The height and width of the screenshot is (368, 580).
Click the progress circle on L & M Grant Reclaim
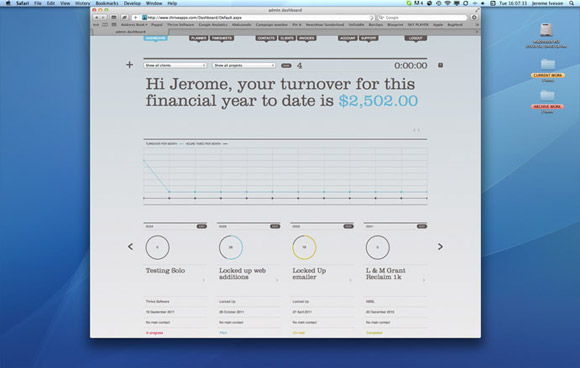[x=378, y=247]
